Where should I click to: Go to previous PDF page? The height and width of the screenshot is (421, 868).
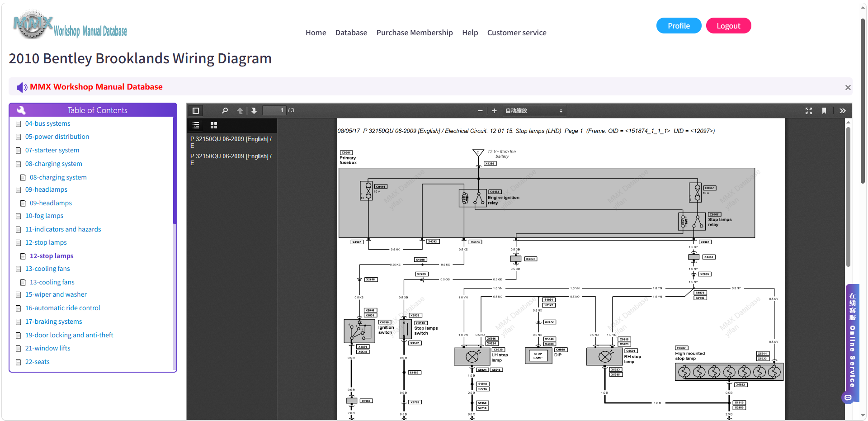240,111
